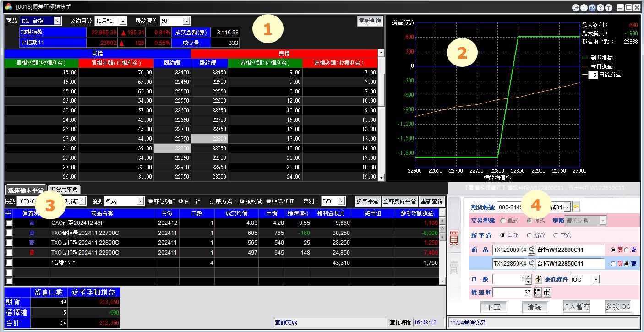Switch to 期貨未平倉 tab

(64, 190)
